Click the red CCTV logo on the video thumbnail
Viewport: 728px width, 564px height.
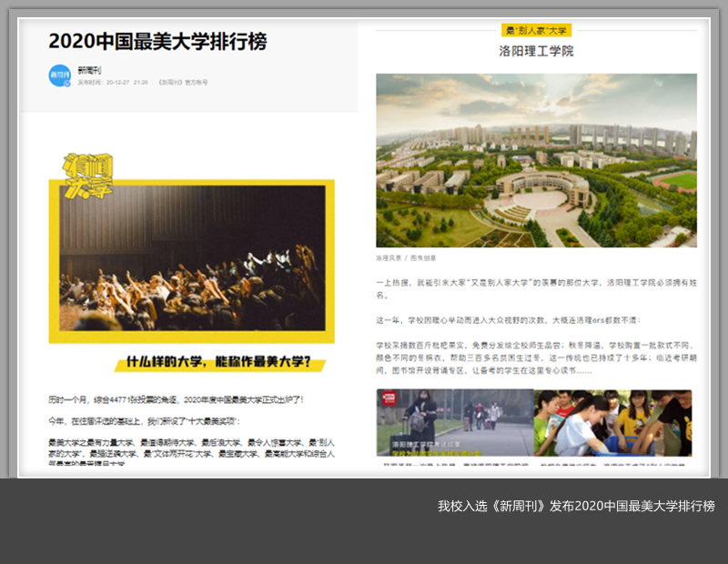point(389,398)
